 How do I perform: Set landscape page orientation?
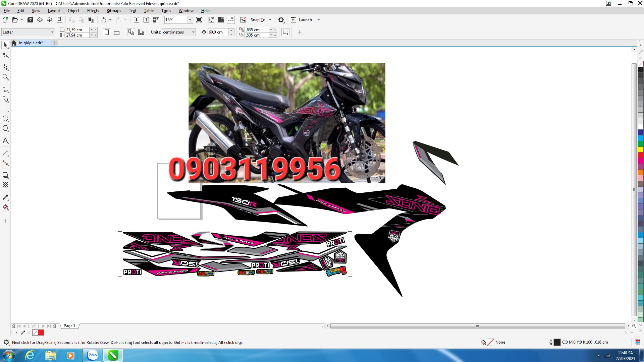(x=117, y=32)
